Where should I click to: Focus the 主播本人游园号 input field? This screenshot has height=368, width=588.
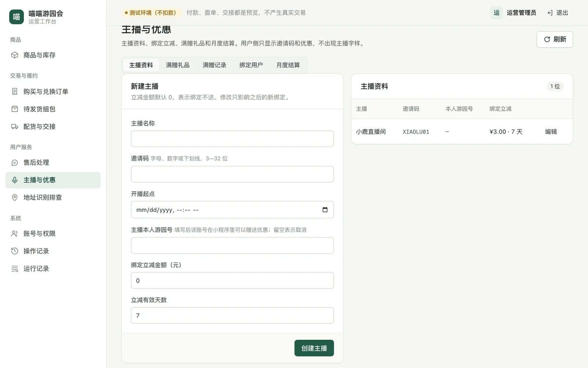232,245
